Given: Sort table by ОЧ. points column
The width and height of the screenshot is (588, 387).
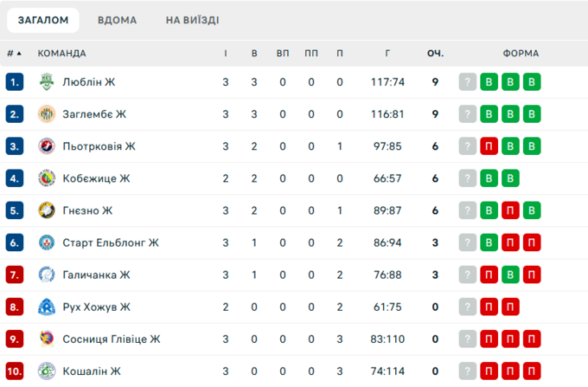Looking at the screenshot, I should click(435, 54).
